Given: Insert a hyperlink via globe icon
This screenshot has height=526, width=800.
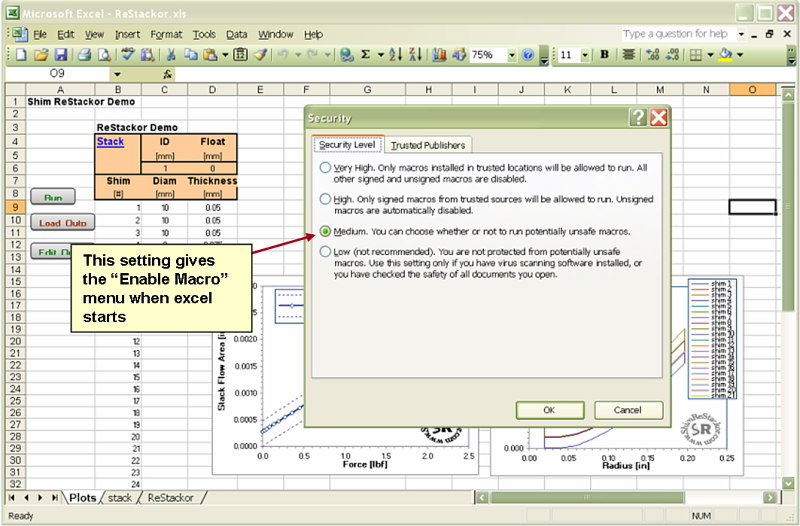Looking at the screenshot, I should (347, 55).
